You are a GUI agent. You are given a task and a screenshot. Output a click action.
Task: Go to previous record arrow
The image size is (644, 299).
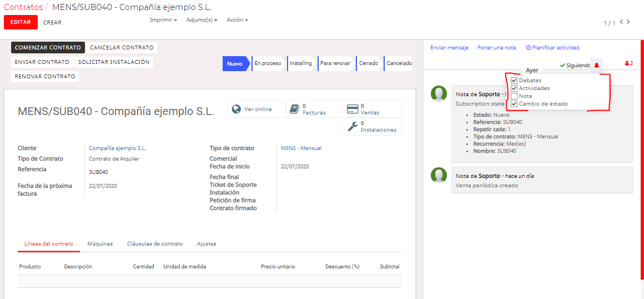(x=621, y=22)
